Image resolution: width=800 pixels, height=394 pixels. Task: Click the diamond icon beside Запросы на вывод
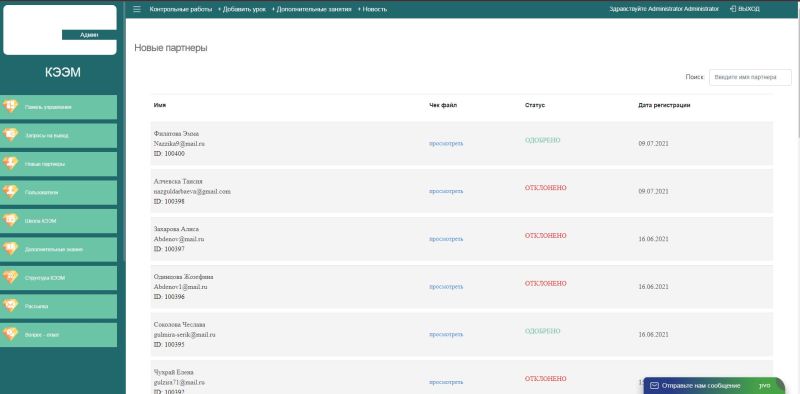coord(10,135)
